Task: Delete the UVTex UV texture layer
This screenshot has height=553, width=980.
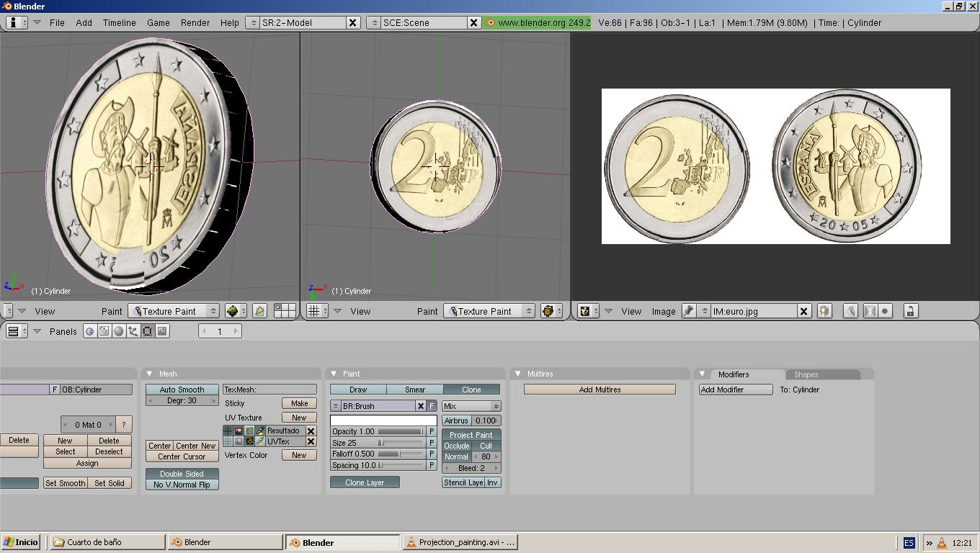Action: 311,441
